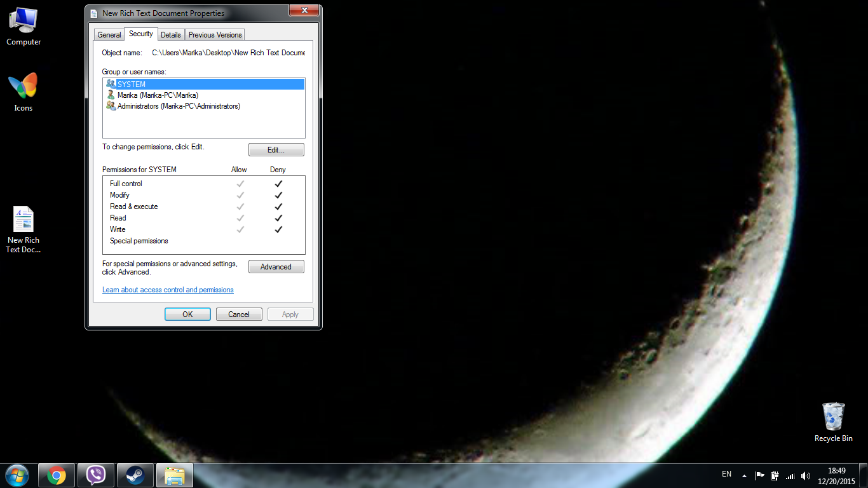Select the New Rich Text Document desktop file
Screen dimensions: 868x488
coord(24,230)
